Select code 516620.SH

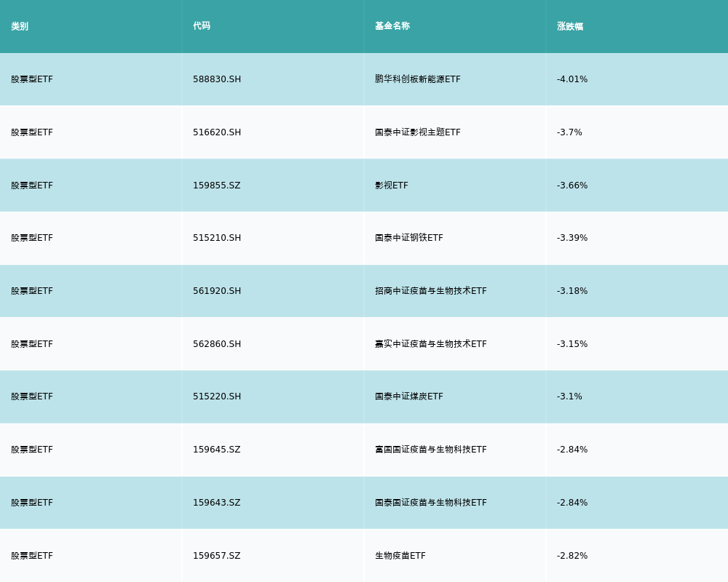tap(217, 132)
